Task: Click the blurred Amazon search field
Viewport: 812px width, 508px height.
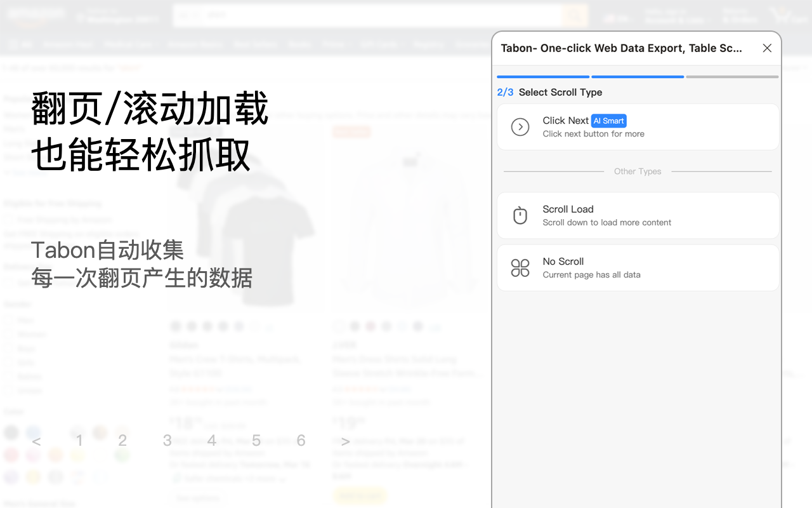Action: (x=368, y=15)
